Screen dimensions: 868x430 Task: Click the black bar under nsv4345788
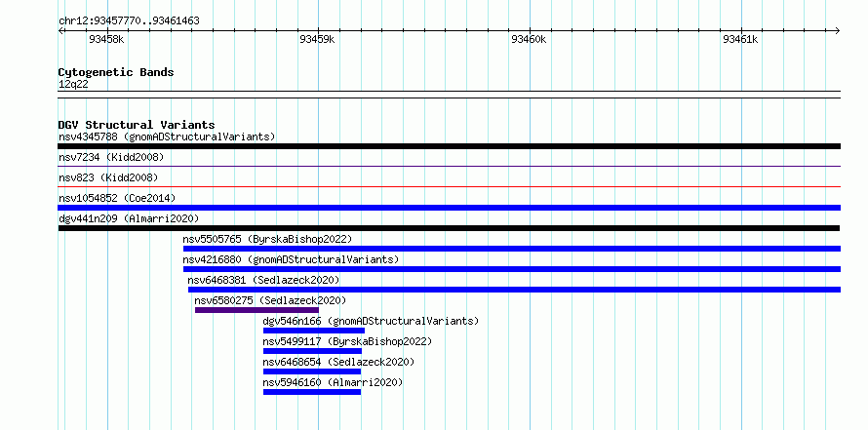coord(449,146)
